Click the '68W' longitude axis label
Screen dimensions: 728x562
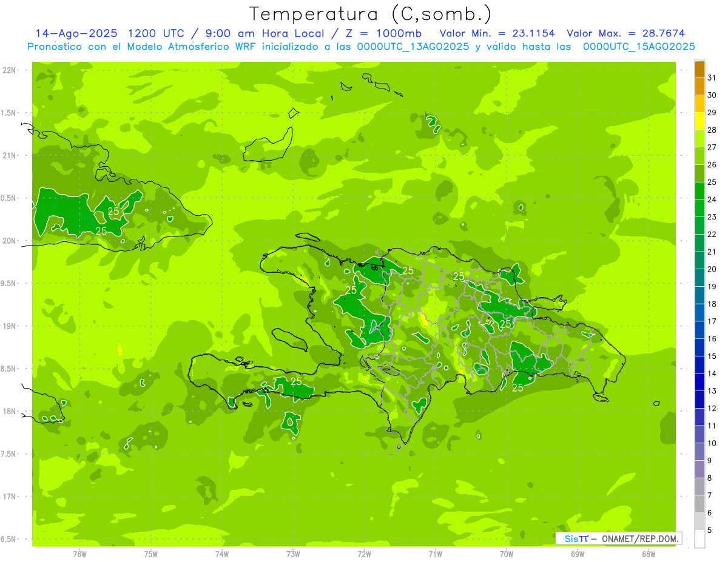[649, 554]
